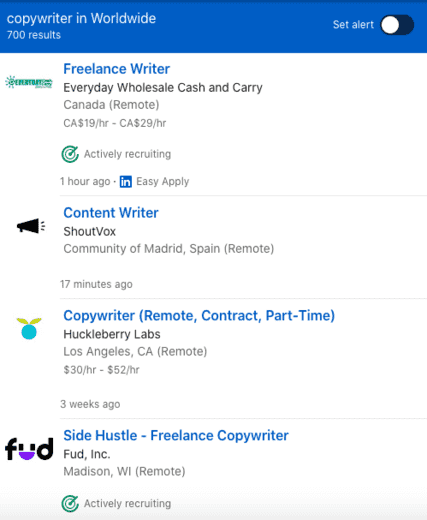Viewport: 427px width, 520px height.
Task: Open the Freelance Writer job listing
Action: pos(117,69)
